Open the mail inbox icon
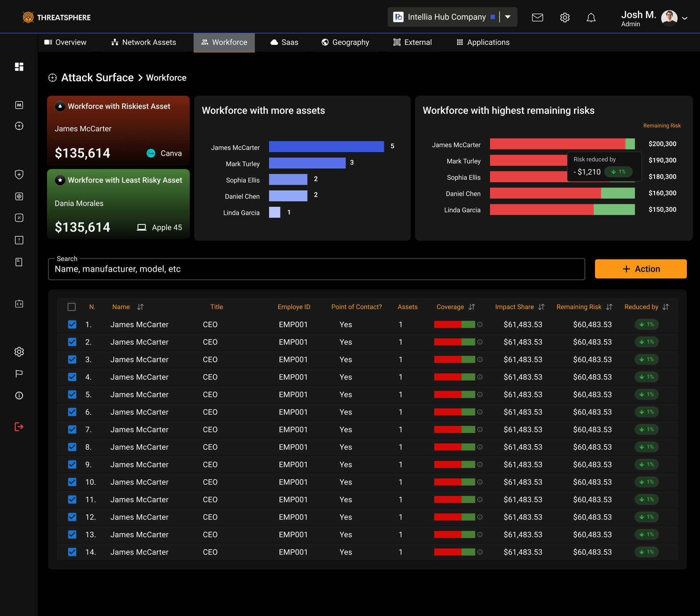 [x=537, y=18]
